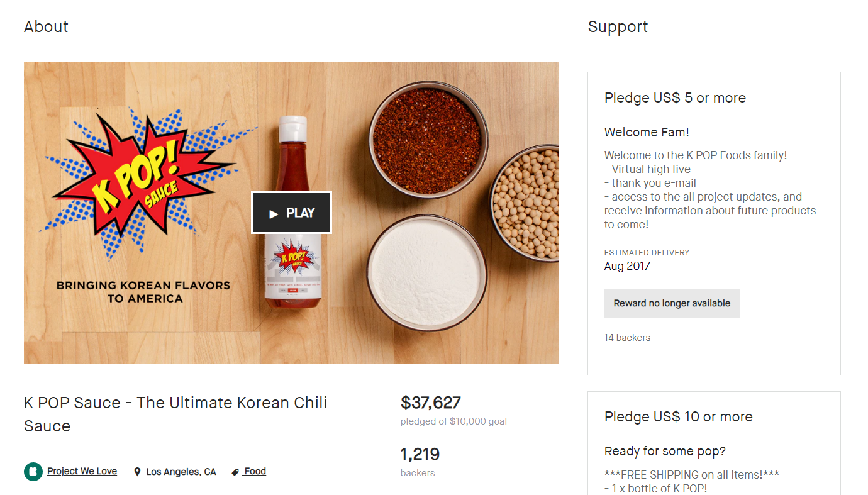Click the tag icon next to Food
Image resolution: width=868 pixels, height=495 pixels.
(235, 472)
